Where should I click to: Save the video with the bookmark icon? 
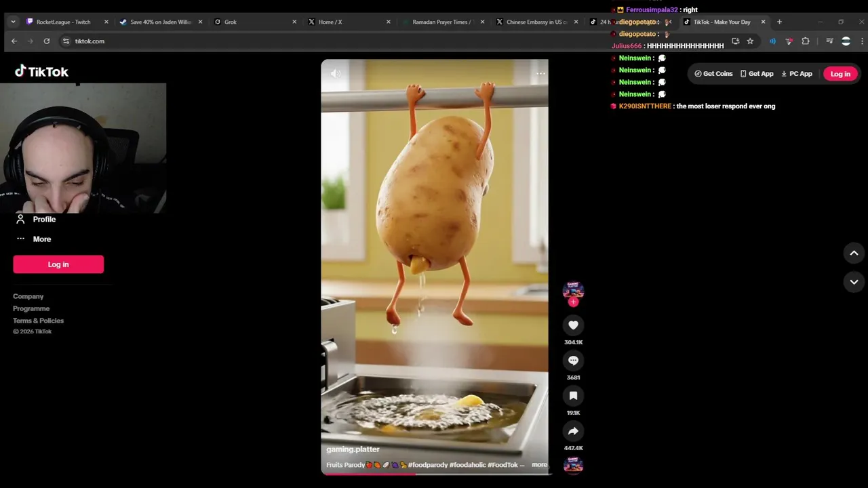(x=573, y=396)
